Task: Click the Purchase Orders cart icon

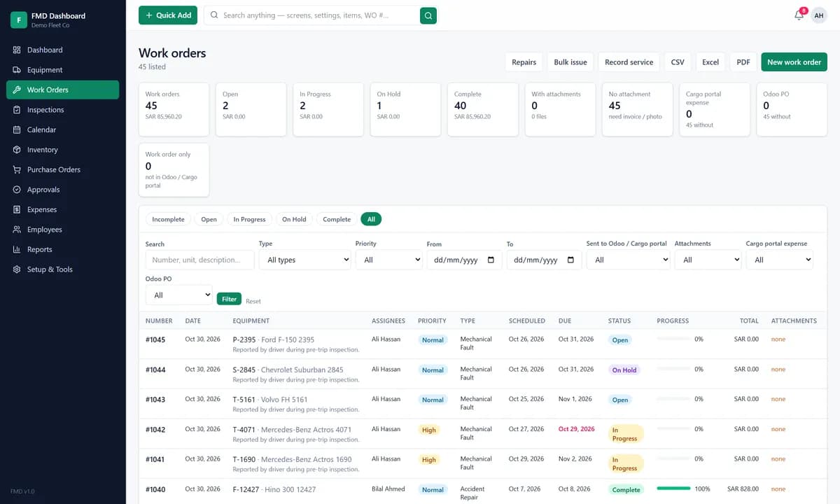Action: [17, 169]
